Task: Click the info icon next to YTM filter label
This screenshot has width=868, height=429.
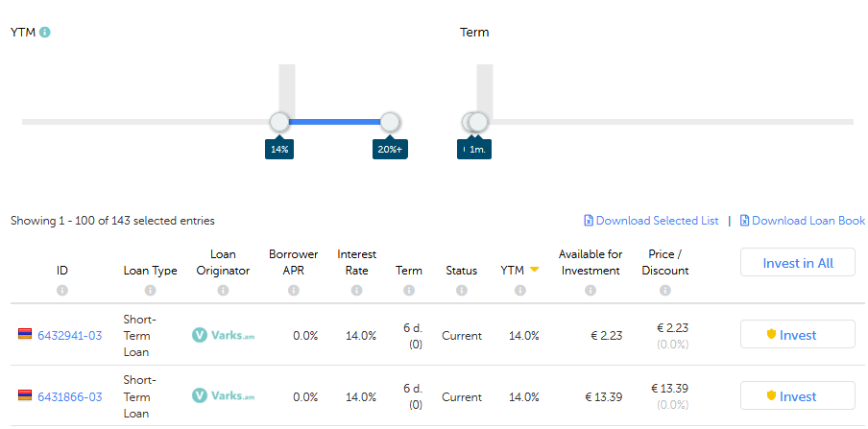Action: 45,32
